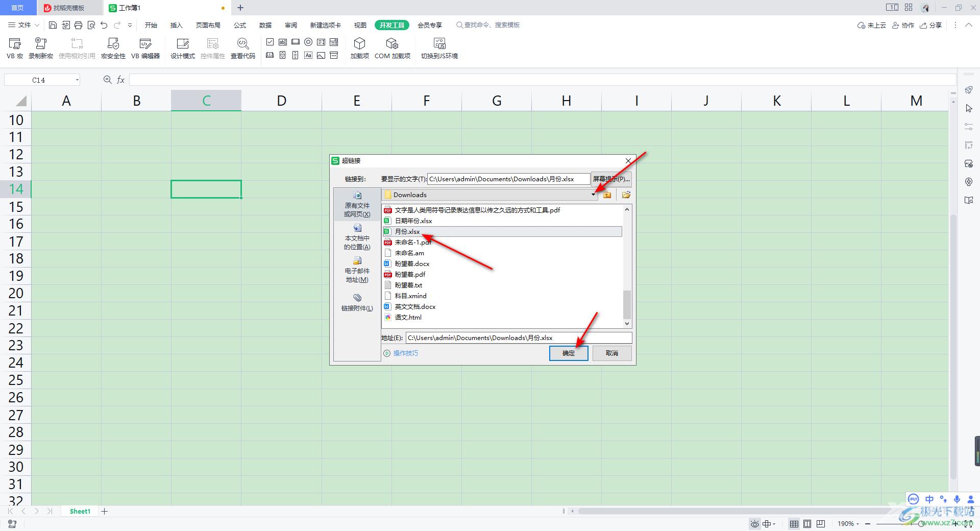Select 原有文件或网页 link type
This screenshot has width=980, height=531.
357,204
